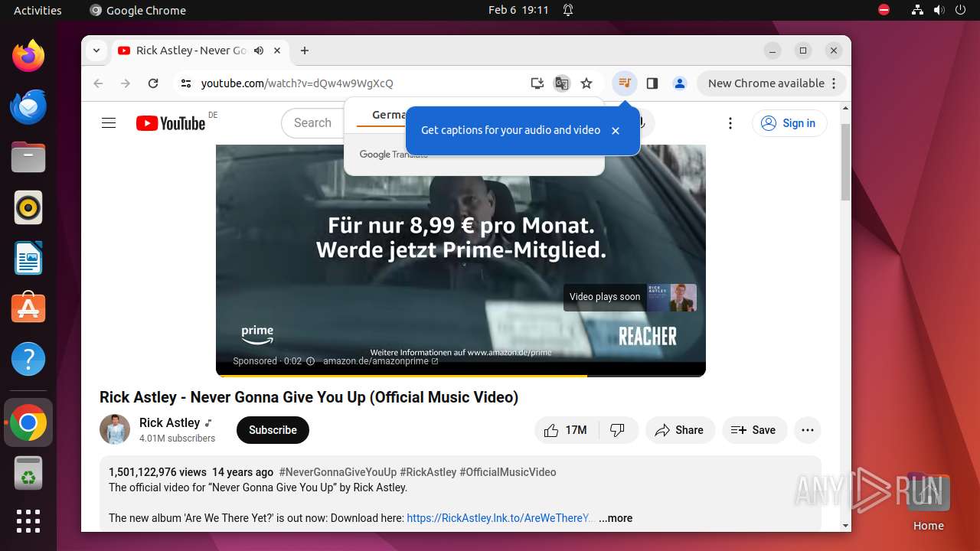Open Help from the dock
The image size is (980, 551).
coord(28,359)
